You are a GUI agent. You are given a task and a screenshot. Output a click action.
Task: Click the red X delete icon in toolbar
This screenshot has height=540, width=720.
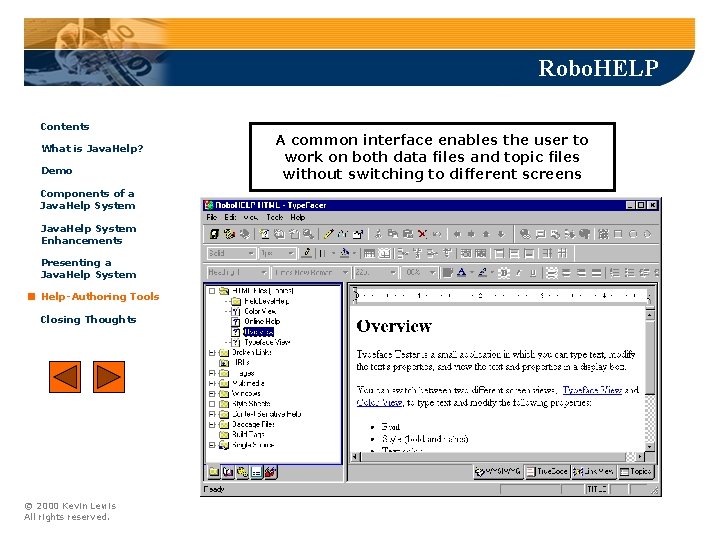pos(422,234)
